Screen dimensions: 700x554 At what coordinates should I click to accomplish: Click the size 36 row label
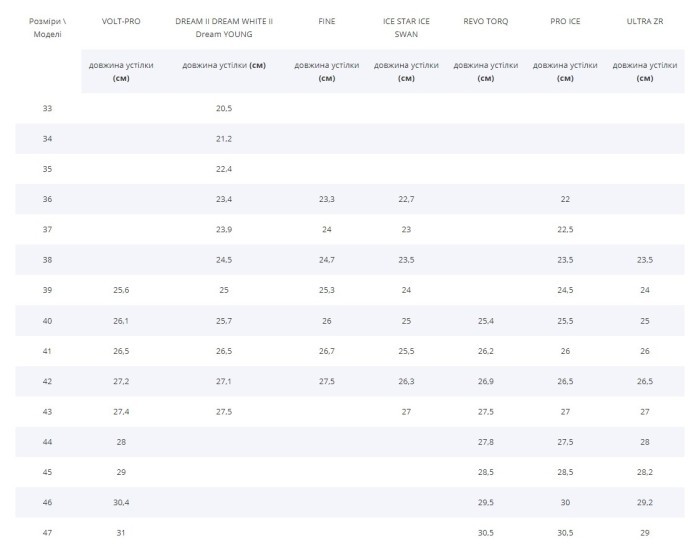click(47, 199)
